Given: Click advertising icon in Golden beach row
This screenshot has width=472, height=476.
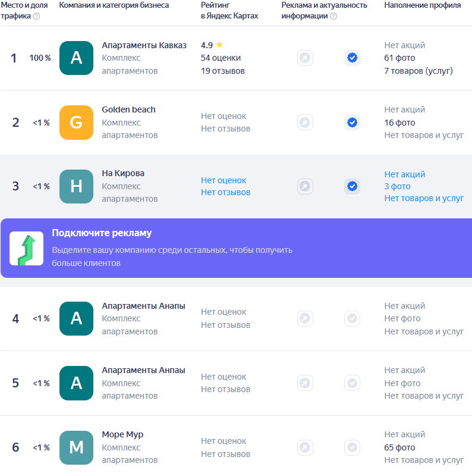Looking at the screenshot, I should pos(305,123).
